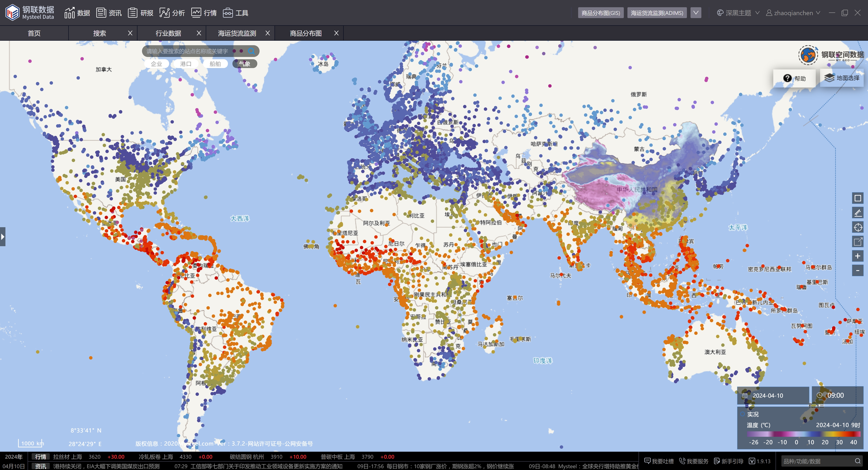Toggle the 港口 port layer filter
Viewport: 868px width, 470px height.
coord(186,64)
